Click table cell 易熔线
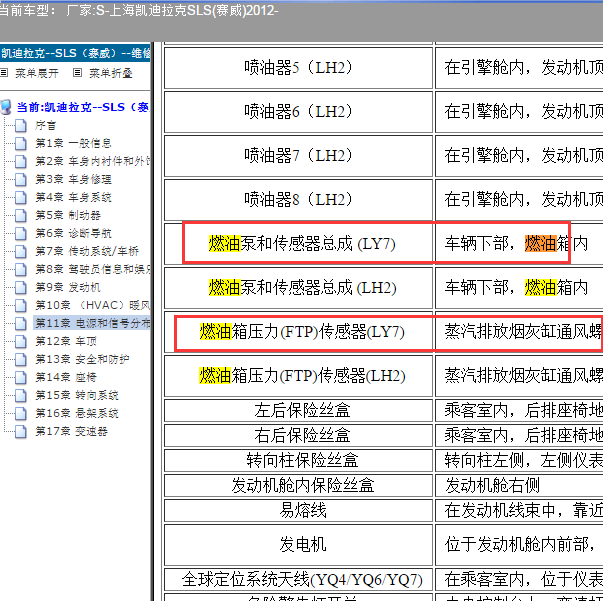The width and height of the screenshot is (603, 601). [x=298, y=511]
